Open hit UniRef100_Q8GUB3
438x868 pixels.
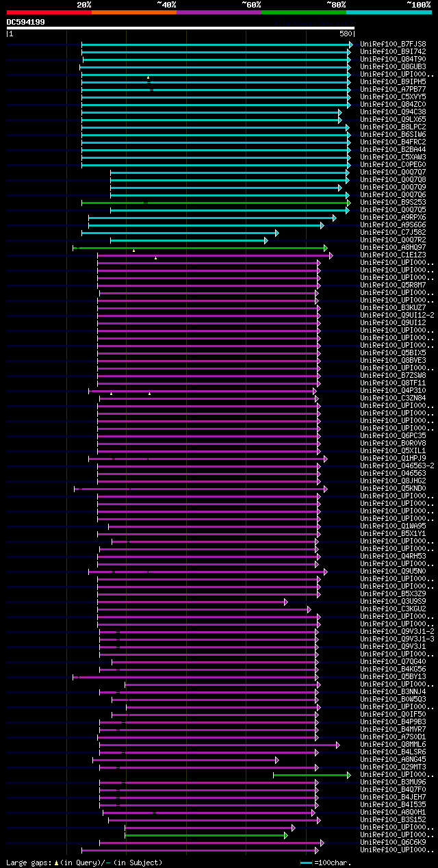pyautogui.click(x=393, y=66)
